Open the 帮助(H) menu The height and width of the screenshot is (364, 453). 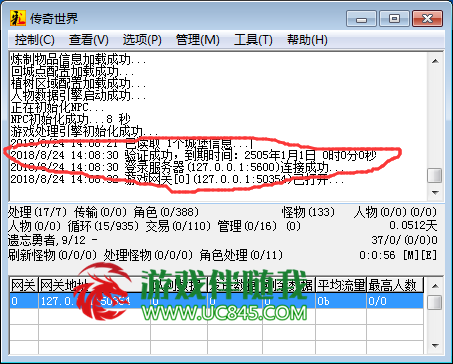(x=307, y=40)
